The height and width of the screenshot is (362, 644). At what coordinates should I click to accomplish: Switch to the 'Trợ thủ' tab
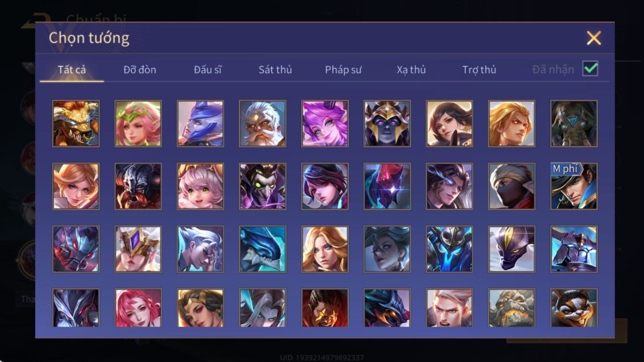click(479, 70)
